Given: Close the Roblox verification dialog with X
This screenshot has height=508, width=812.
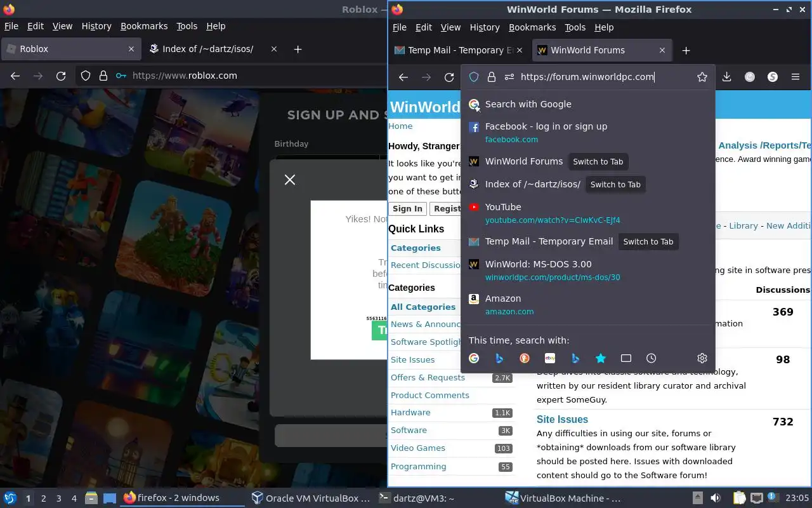Looking at the screenshot, I should coord(290,180).
